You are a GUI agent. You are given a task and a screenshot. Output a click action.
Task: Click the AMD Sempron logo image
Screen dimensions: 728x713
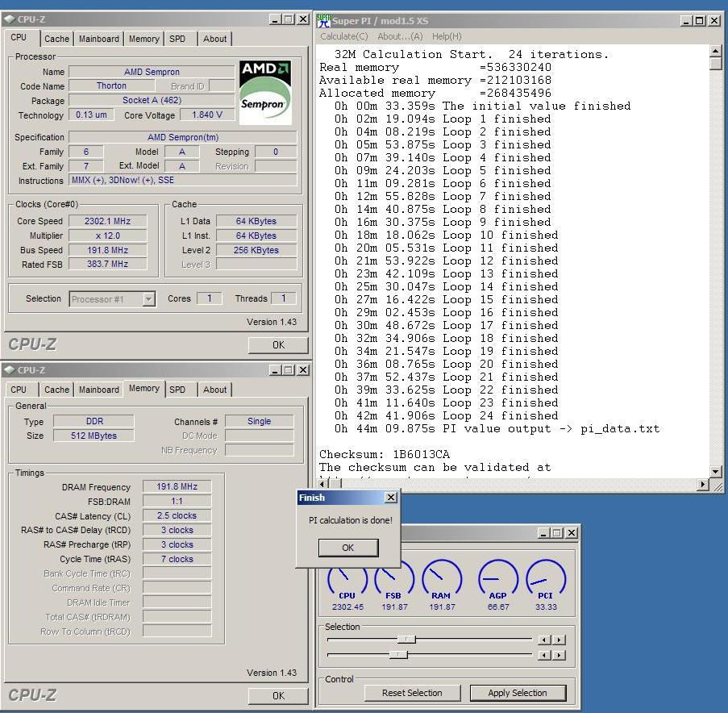(x=265, y=93)
